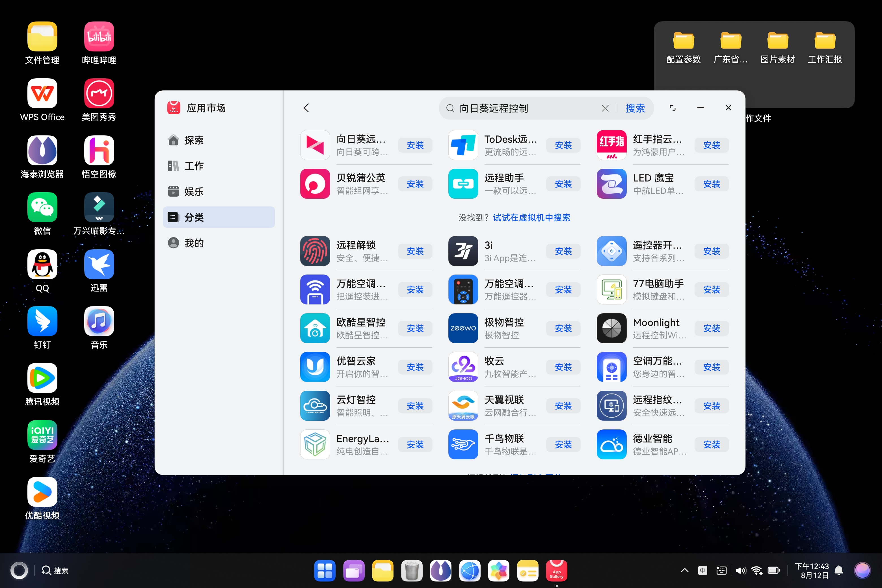Open the 德业智能 app icon
Viewport: 882px width, 588px height.
pyautogui.click(x=611, y=444)
